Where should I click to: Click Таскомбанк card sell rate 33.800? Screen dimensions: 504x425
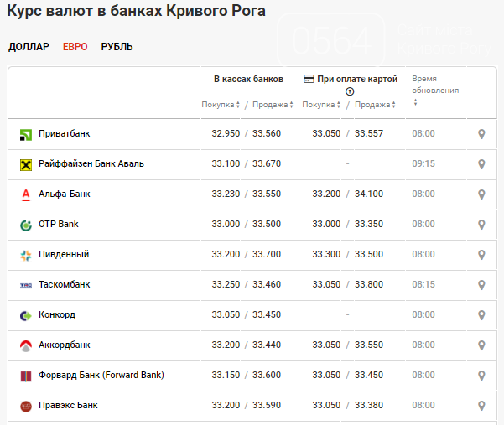point(369,285)
